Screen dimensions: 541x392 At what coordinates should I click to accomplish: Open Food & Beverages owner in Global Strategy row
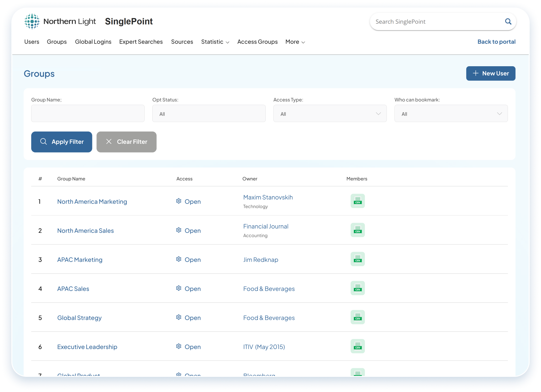[x=269, y=318]
